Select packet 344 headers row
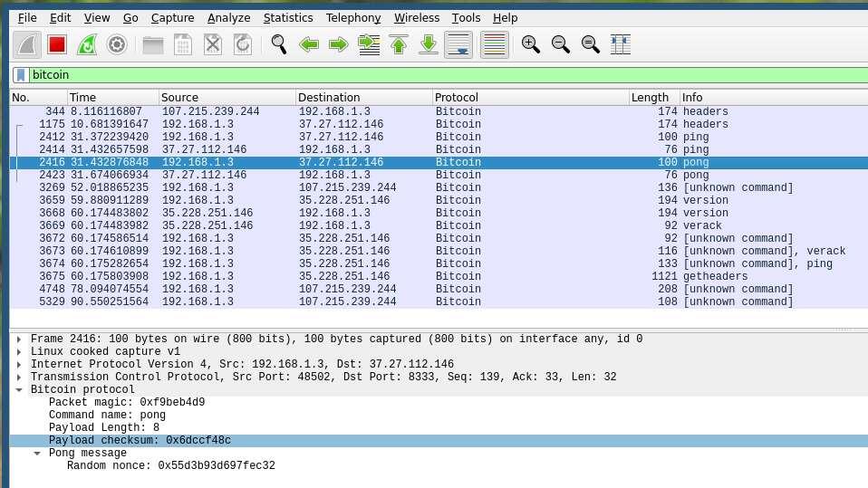Image resolution: width=868 pixels, height=488 pixels. [x=439, y=111]
